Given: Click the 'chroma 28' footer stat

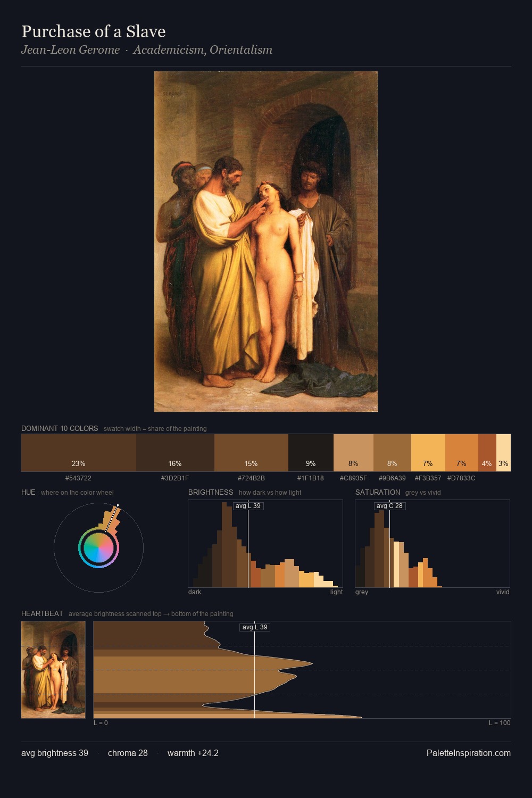Looking at the screenshot, I should 128,753.
